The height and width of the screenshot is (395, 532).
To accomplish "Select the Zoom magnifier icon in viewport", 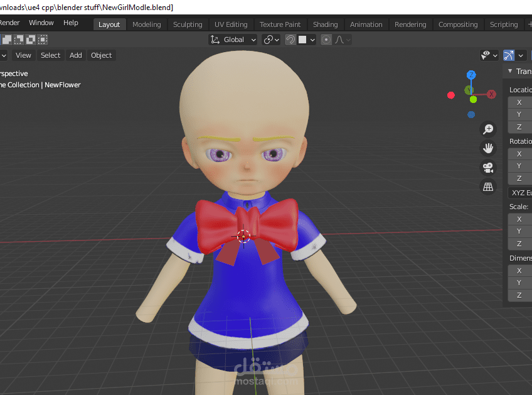I will click(488, 129).
